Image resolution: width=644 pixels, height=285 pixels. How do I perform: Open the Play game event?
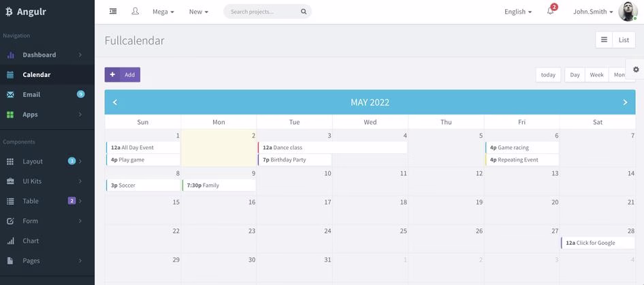(x=143, y=160)
